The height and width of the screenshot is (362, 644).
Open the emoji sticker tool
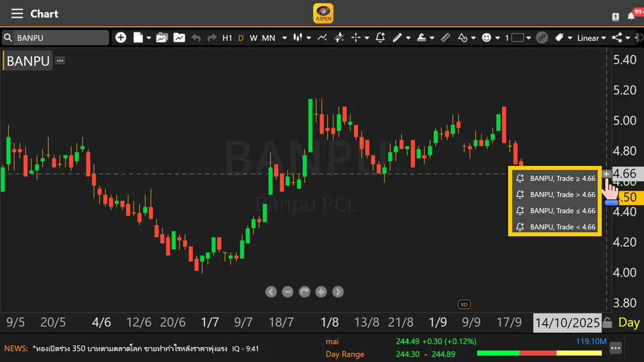[486, 38]
